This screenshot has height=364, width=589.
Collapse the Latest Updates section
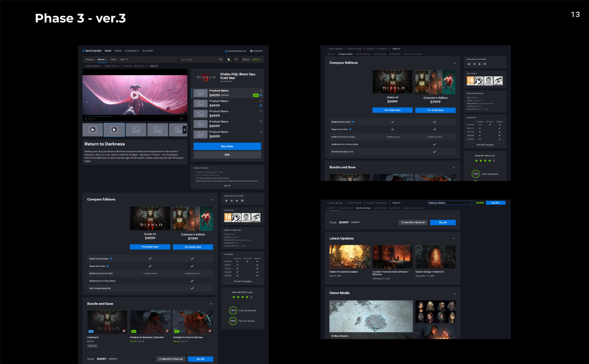click(x=453, y=238)
